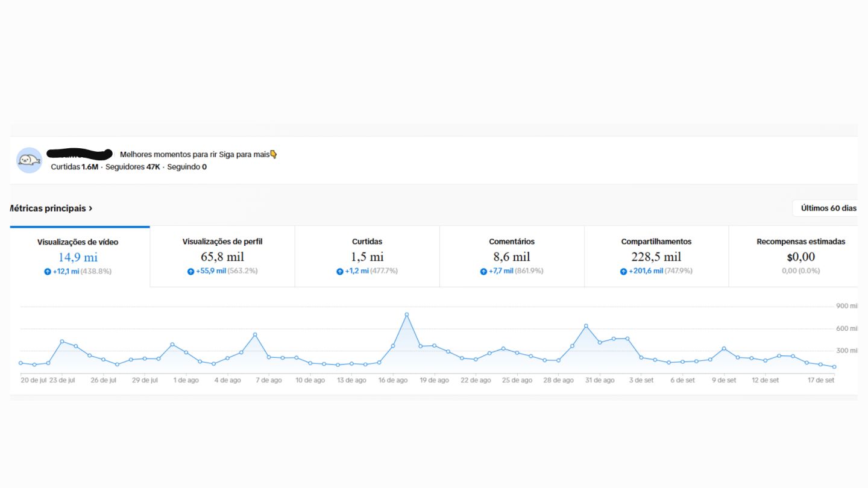Click the "Seguindo 0" profile stat
This screenshot has width=868, height=488.
[x=187, y=167]
